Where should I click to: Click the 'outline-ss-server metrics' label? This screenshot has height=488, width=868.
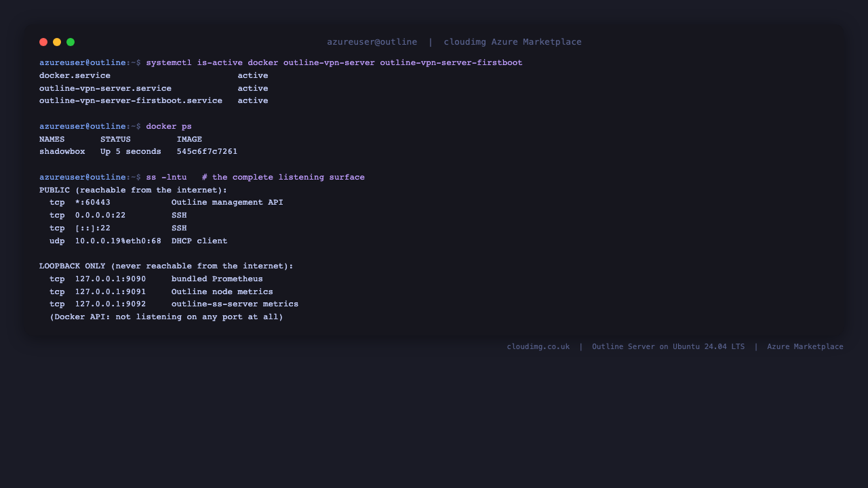235,304
